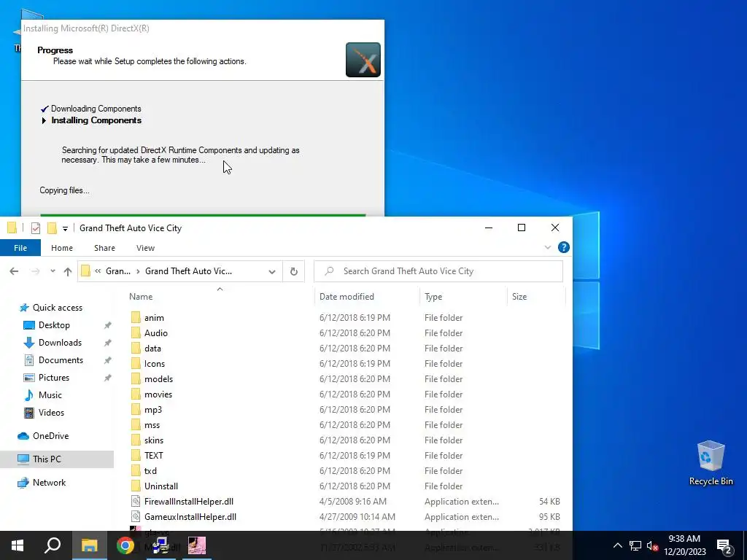Click Gran... breadcrumb in address bar
The height and width of the screenshot is (560, 747).
pos(118,271)
